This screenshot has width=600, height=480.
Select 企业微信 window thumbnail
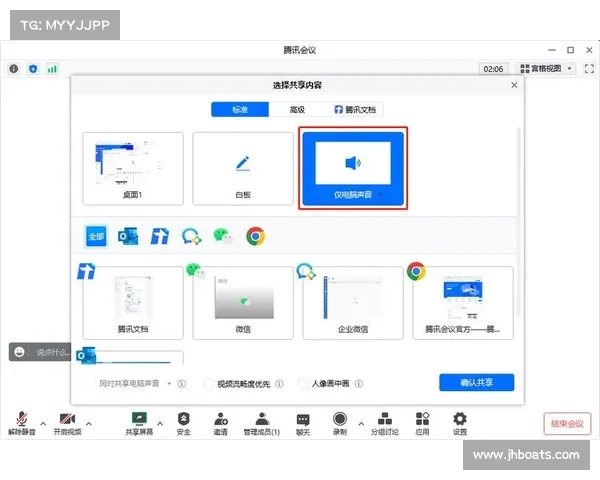[353, 302]
